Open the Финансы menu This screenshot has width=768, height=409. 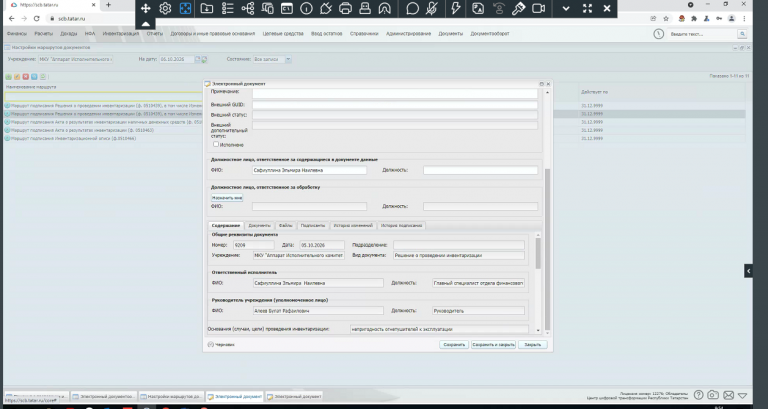[x=17, y=34]
